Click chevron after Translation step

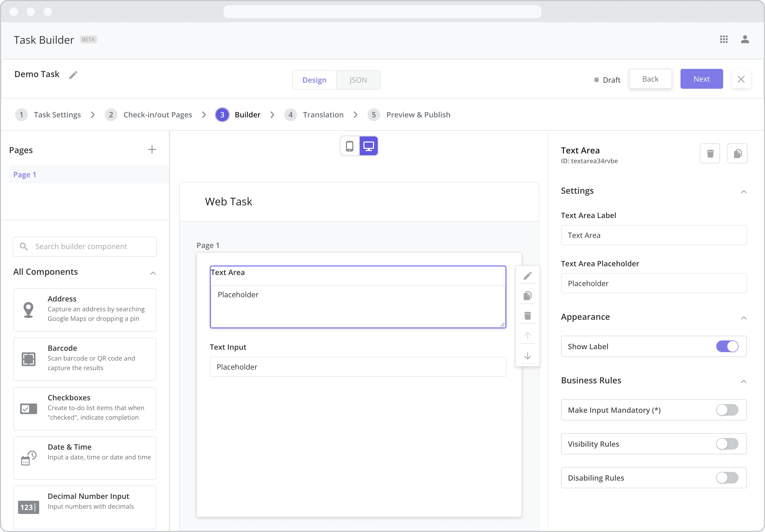pyautogui.click(x=355, y=115)
